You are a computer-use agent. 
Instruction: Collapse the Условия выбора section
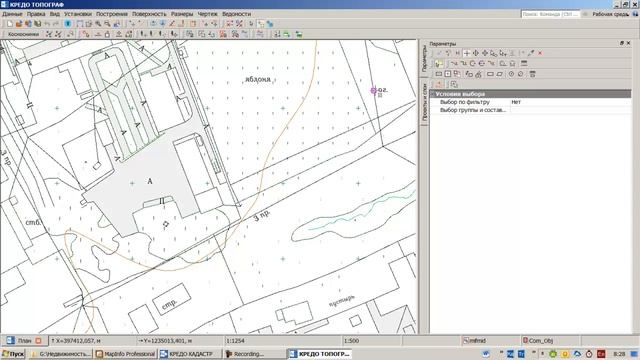pos(433,94)
